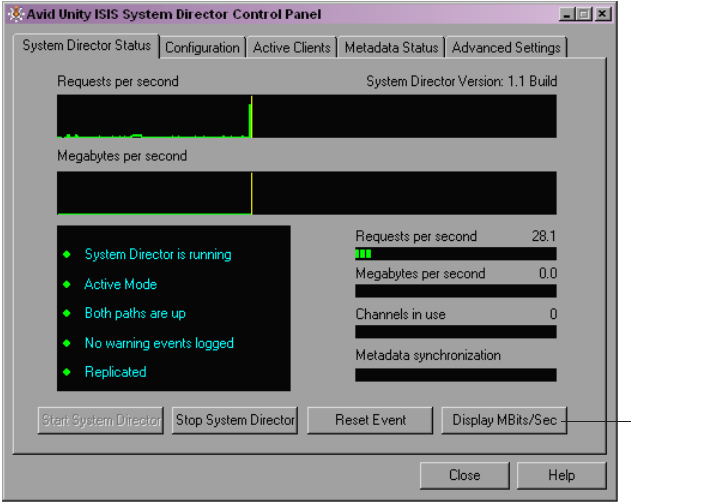Click the disabled maximize button in title bar
The width and height of the screenshot is (714, 504).
point(584,14)
